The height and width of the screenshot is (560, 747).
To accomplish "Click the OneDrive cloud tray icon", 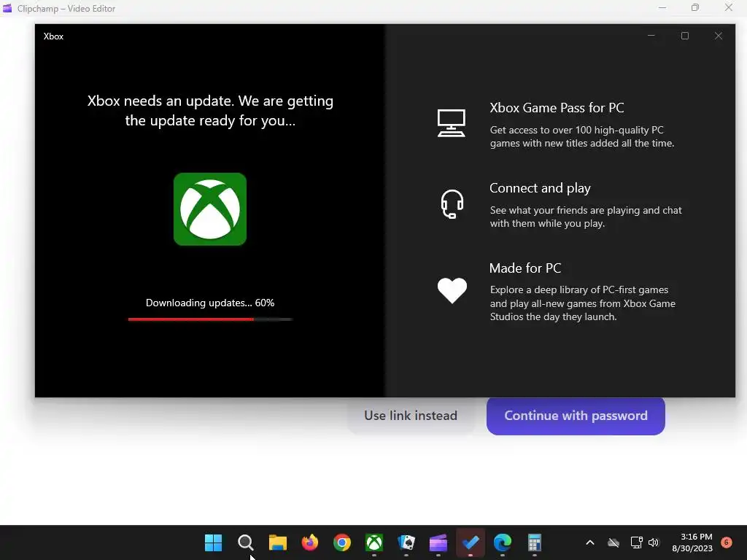I will pos(614,542).
